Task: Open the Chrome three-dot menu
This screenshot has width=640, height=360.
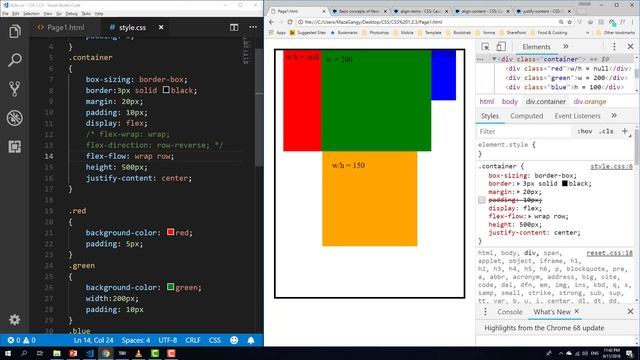Action: pyautogui.click(x=632, y=22)
